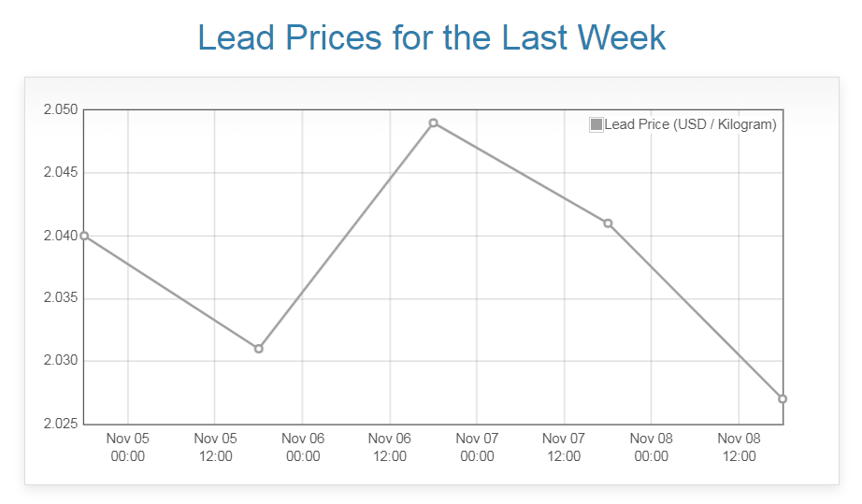Select the Nov 06 12:00 axis label
The image size is (862, 504).
(390, 447)
